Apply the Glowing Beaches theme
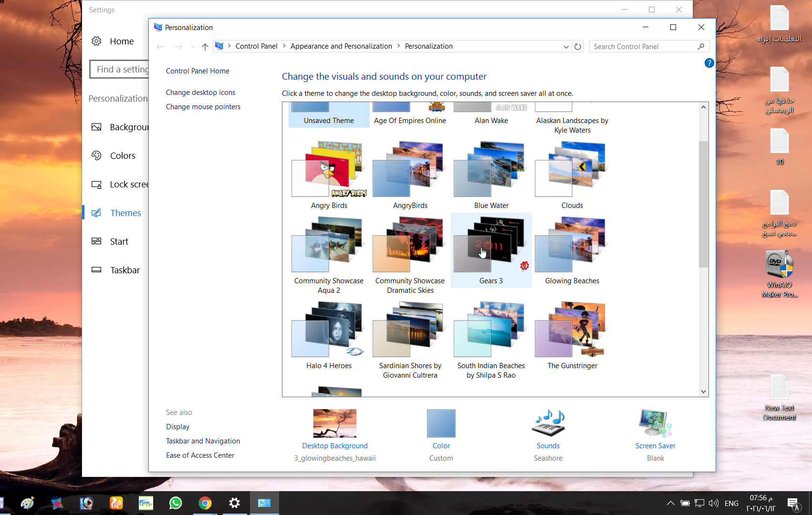 [x=573, y=250]
